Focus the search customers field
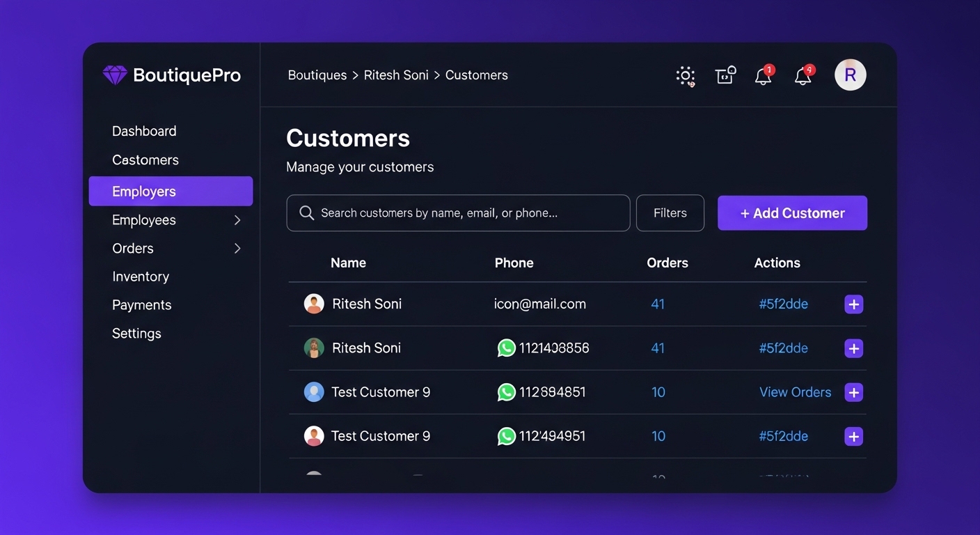980x535 pixels. coord(458,213)
